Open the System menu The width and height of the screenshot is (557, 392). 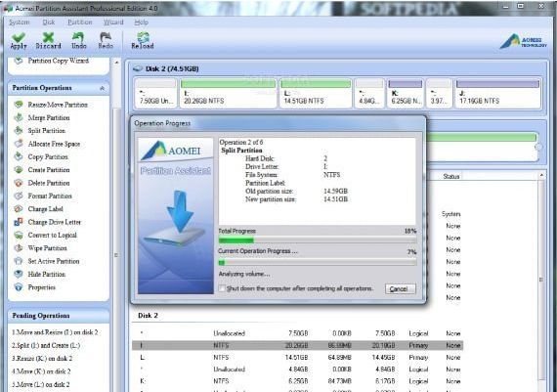coord(20,22)
